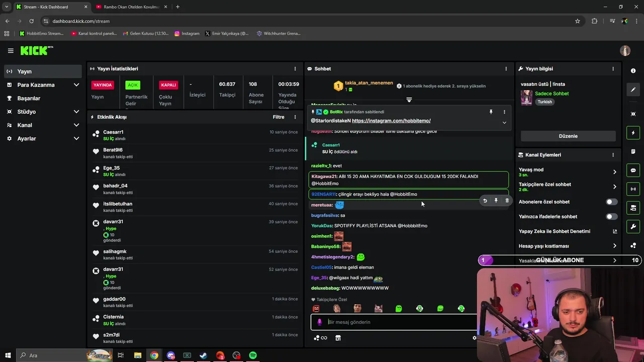The height and width of the screenshot is (362, 644).
Task: Open Kanal kontrol paneli bookmark
Action: (x=94, y=34)
